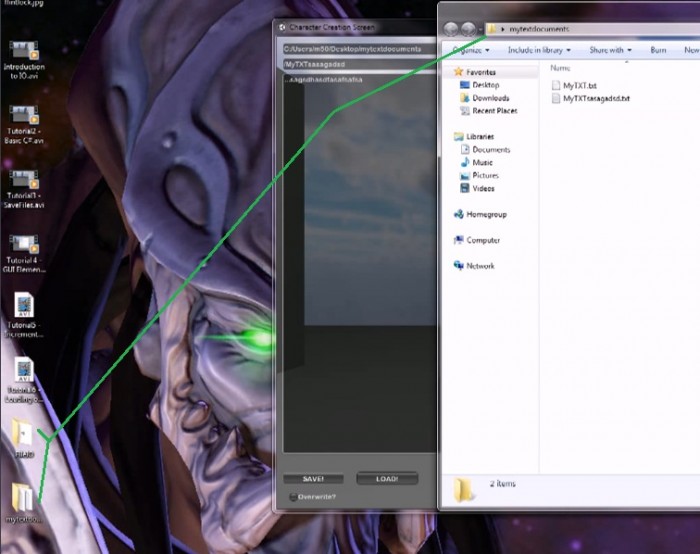Screen dimensions: 700x554
Task: Select the Introduction to IO.avi desktop icon
Action: pyautogui.click(x=24, y=60)
